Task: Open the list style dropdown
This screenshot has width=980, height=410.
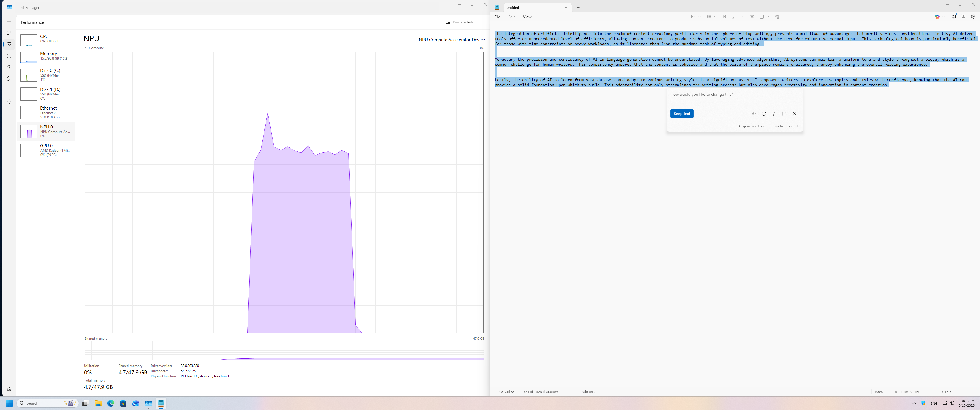Action: coord(711,17)
